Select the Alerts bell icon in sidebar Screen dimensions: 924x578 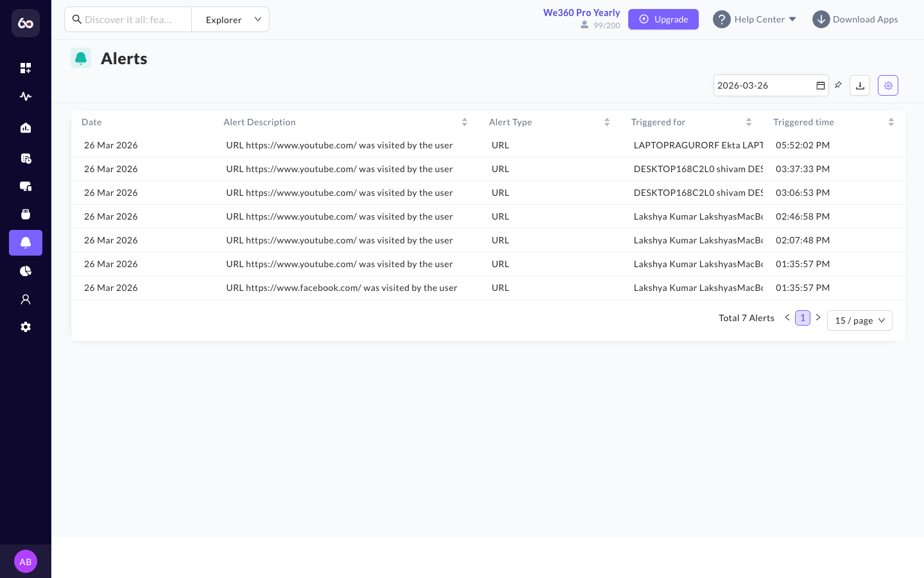[x=26, y=243]
